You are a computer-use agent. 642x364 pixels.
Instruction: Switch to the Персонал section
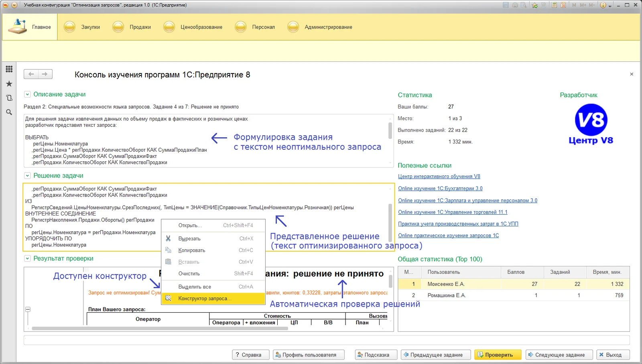[x=255, y=27]
